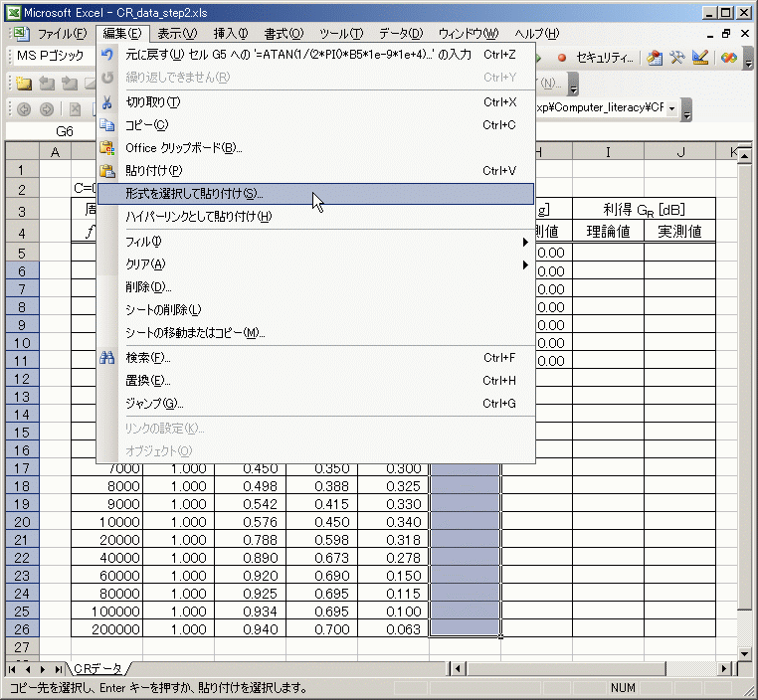Open the Visual Basic Editor toolbar icon
Screen dimensions: 758x700
(654, 58)
